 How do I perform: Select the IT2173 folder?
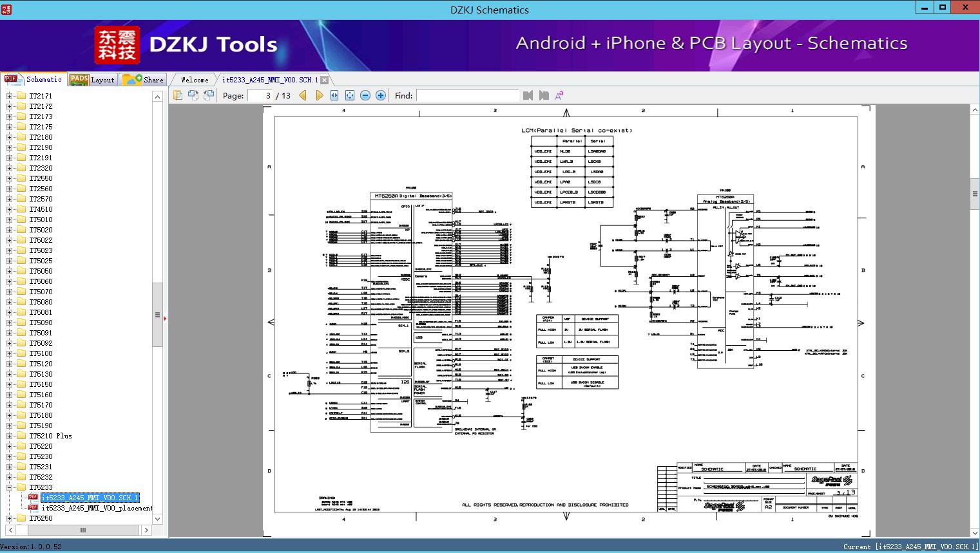41,117
